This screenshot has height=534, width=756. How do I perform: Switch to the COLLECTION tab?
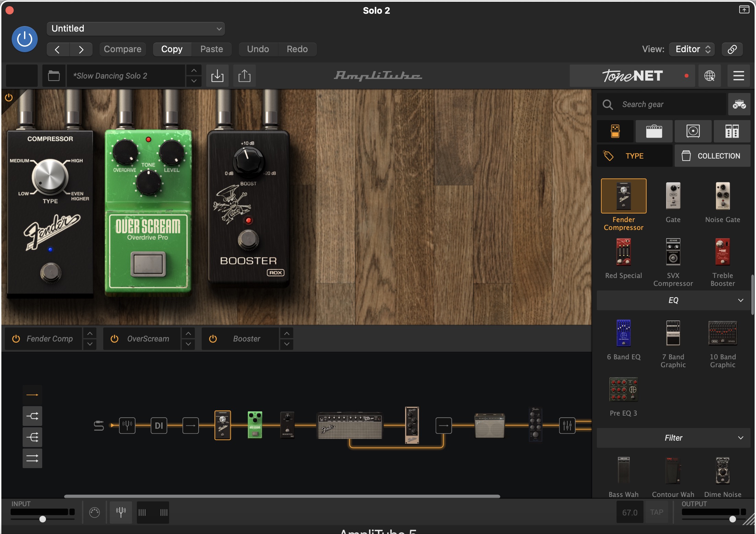[712, 156]
